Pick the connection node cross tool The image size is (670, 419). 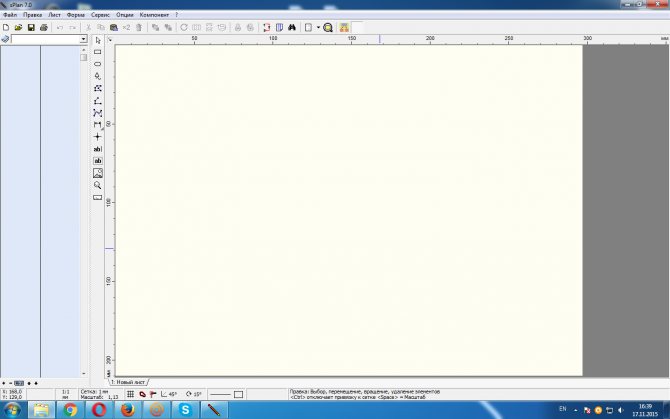(x=97, y=136)
